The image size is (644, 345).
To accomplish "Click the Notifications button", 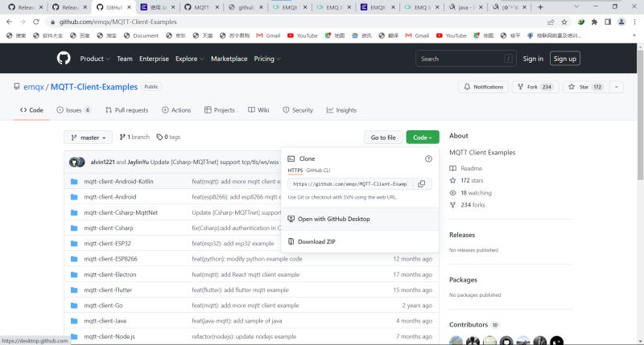I will 484,87.
